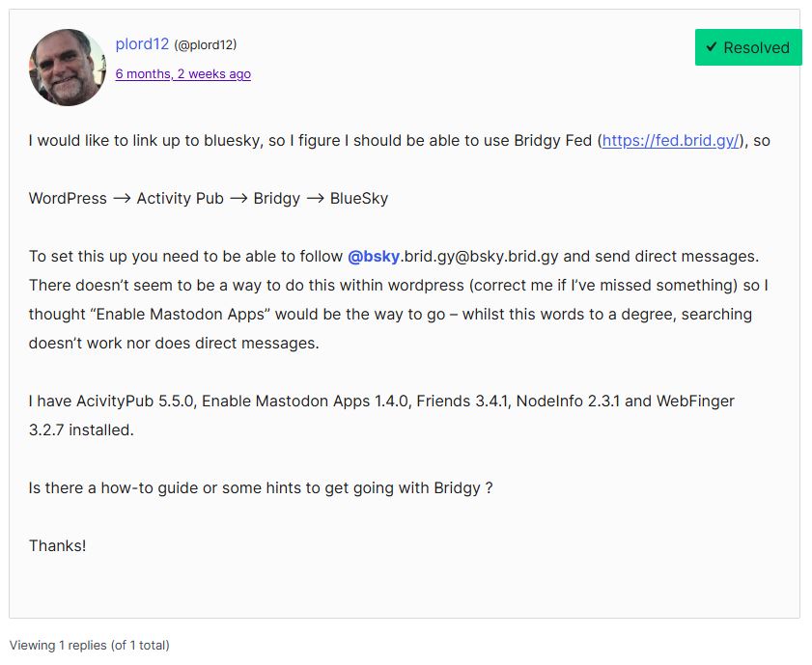Click "Activity Pub" in the arrow chain

click(180, 199)
